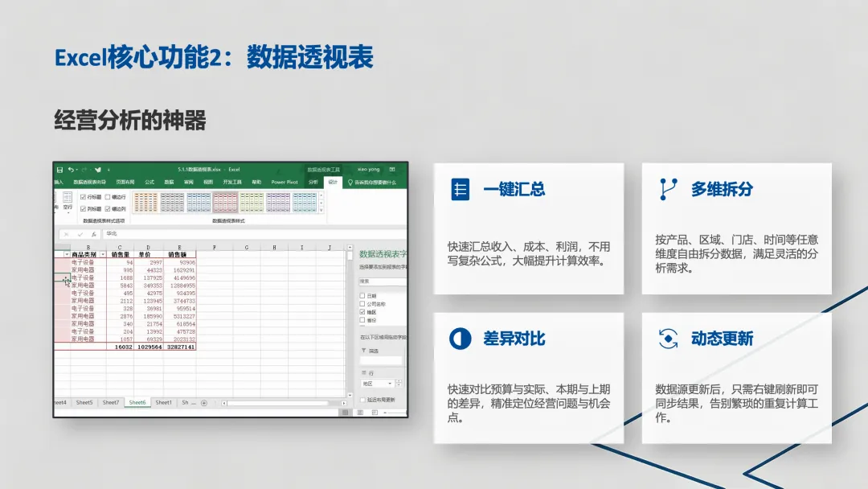
Task: Enable the 镶边行 banded rows checkbox
Action: tap(108, 197)
